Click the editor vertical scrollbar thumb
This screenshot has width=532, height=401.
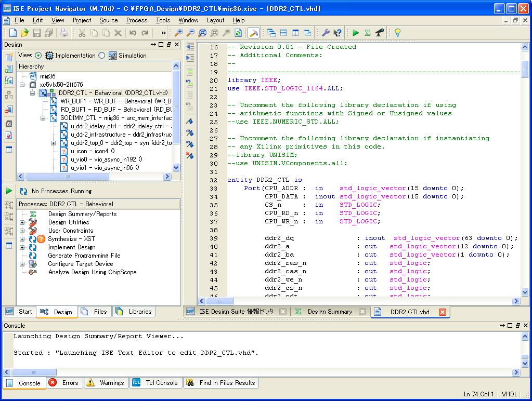525,69
